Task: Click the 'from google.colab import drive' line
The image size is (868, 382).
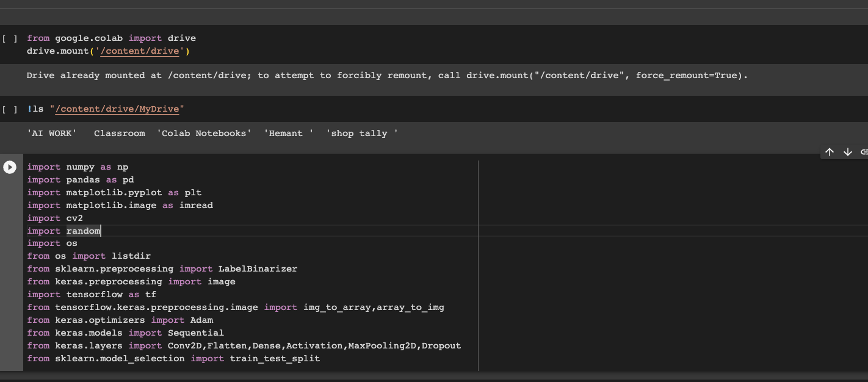Action: pyautogui.click(x=112, y=38)
